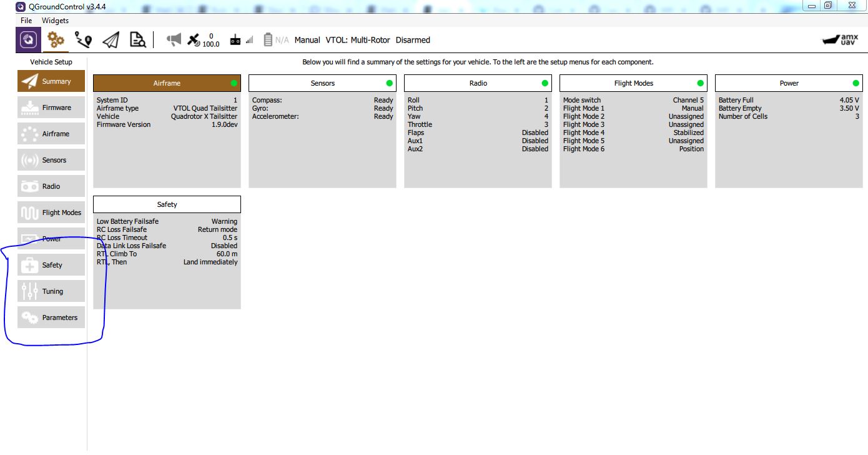868x455 pixels.
Task: Click VTOL: Multi-Rotor transition indicator
Action: coord(358,40)
